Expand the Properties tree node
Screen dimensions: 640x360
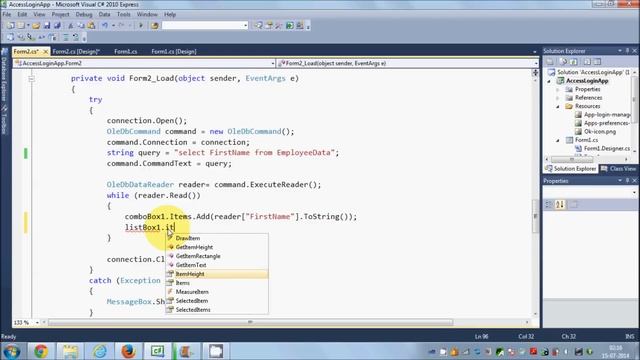558,89
